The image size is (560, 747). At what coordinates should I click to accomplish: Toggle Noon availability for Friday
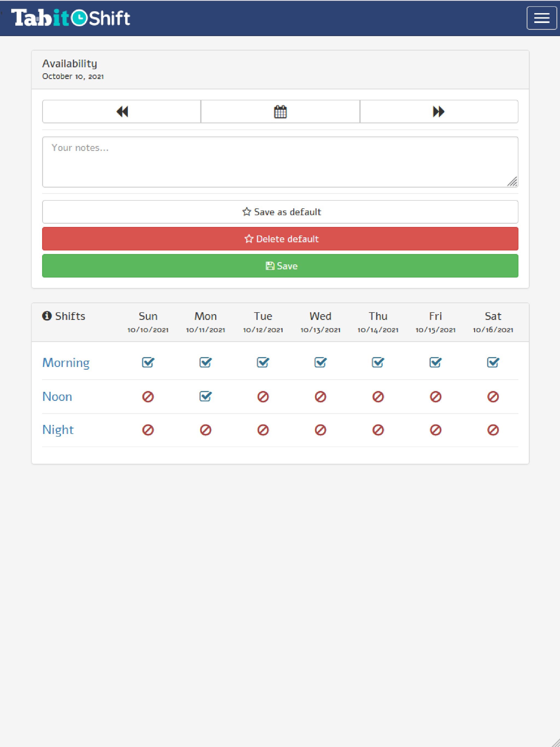(x=435, y=396)
